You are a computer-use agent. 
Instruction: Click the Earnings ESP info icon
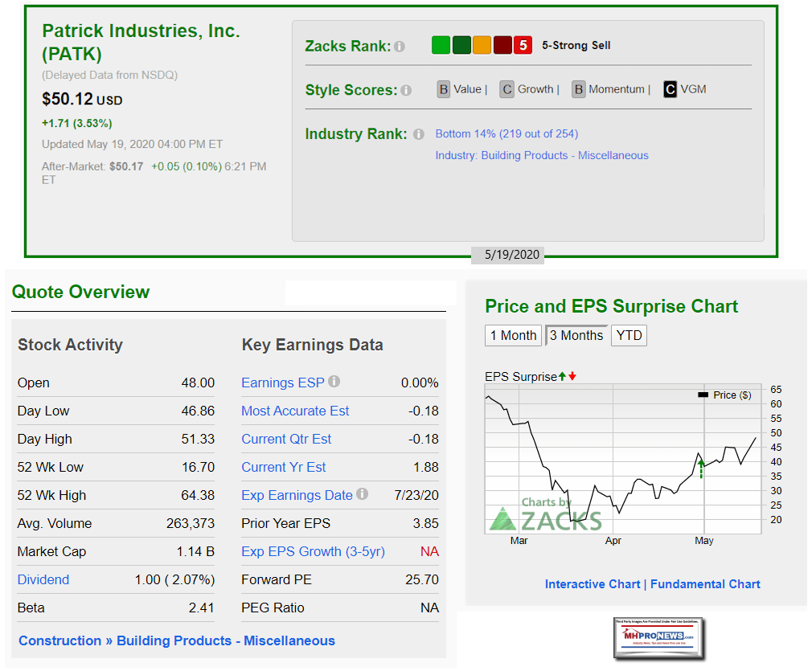pyautogui.click(x=334, y=382)
